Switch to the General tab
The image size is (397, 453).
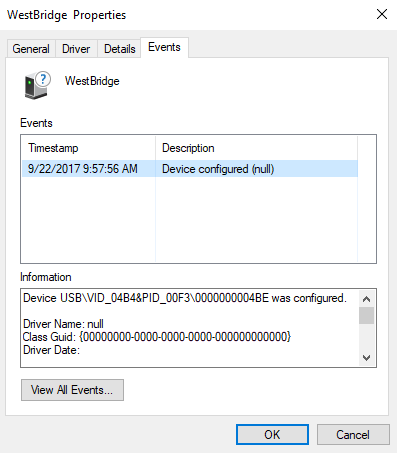(31, 49)
